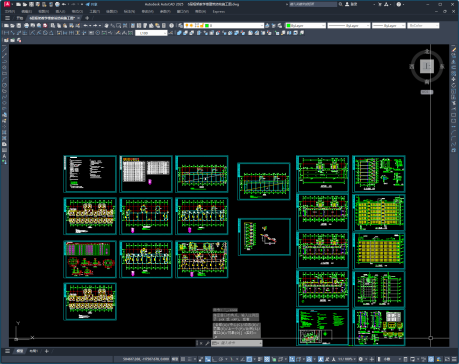Open the Edit (编辑) menu

26,11
